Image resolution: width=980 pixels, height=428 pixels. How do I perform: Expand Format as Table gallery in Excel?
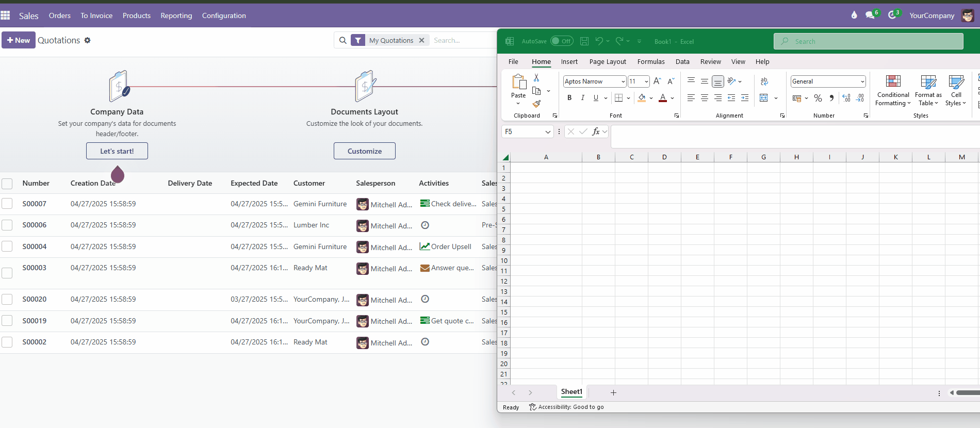click(x=928, y=91)
